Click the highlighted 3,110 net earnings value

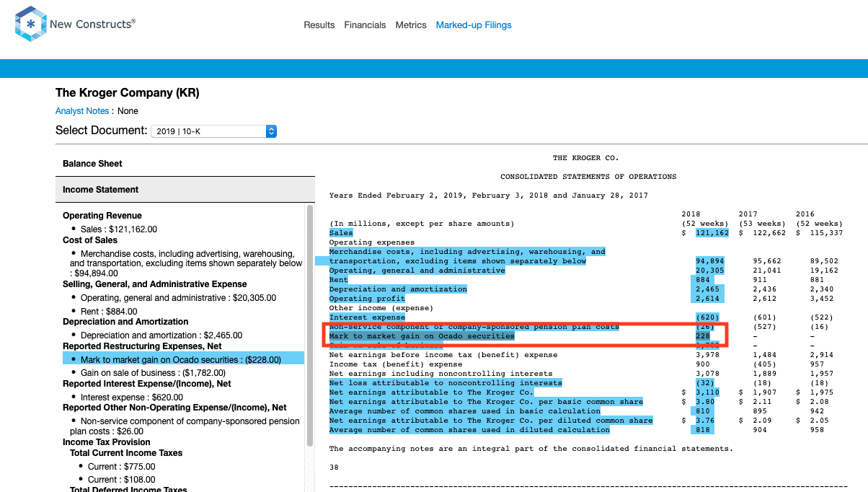[x=707, y=392]
